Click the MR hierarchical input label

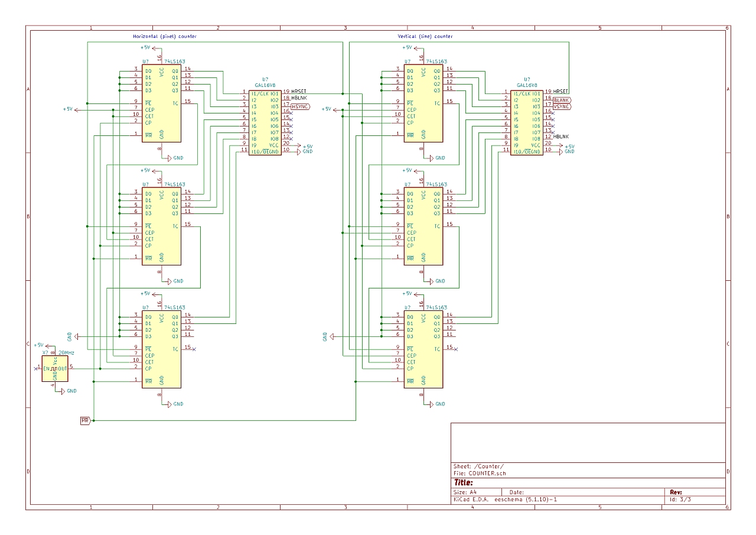click(85, 420)
